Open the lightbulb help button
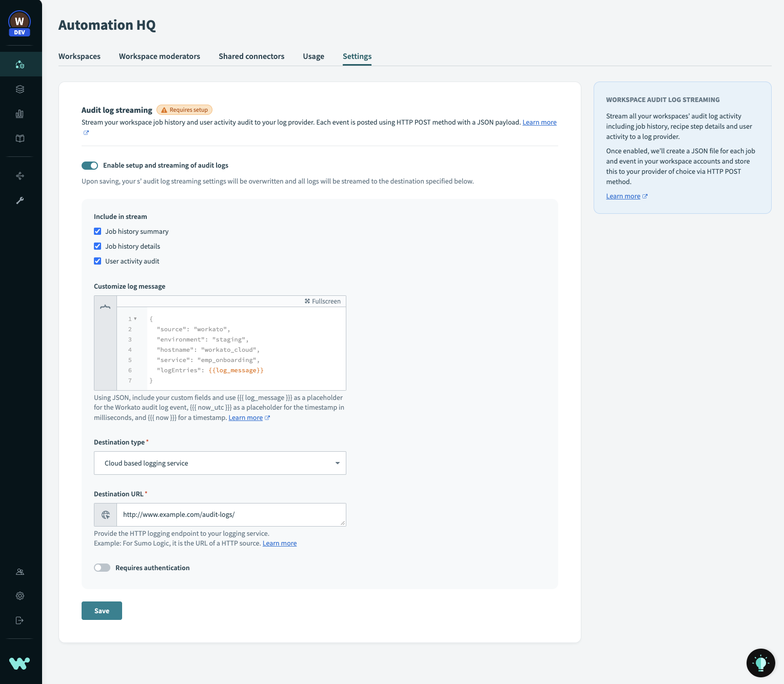The width and height of the screenshot is (784, 684). [760, 663]
